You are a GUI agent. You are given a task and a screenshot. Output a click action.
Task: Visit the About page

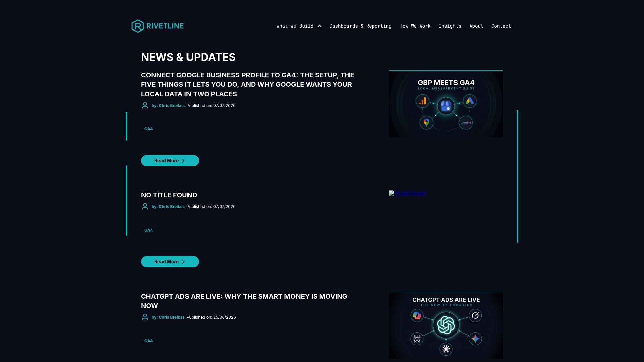click(x=476, y=26)
